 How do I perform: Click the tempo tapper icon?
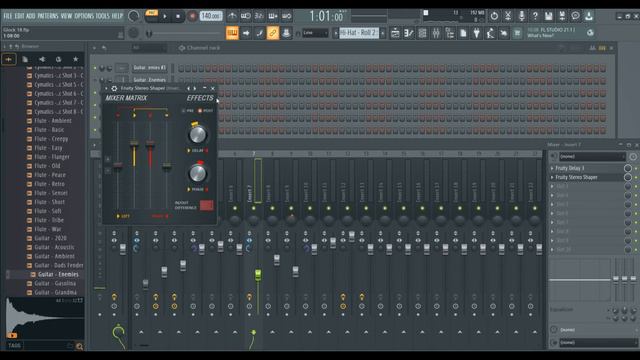coord(490,33)
